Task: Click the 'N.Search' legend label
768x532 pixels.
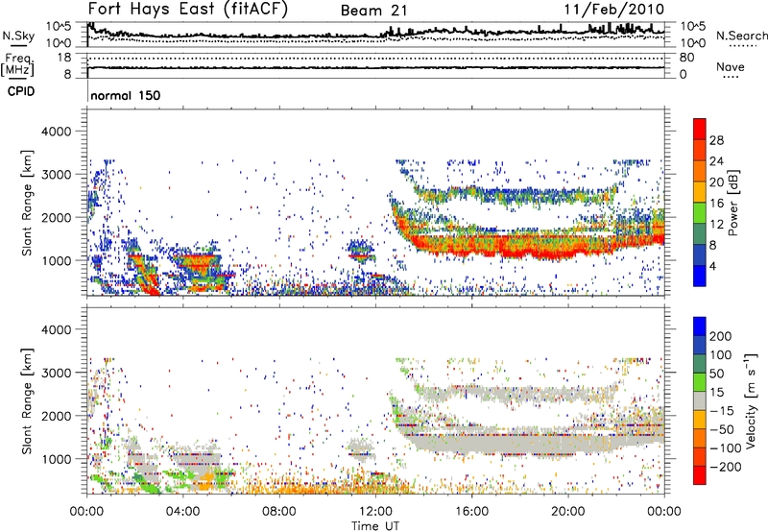Action: click(741, 36)
